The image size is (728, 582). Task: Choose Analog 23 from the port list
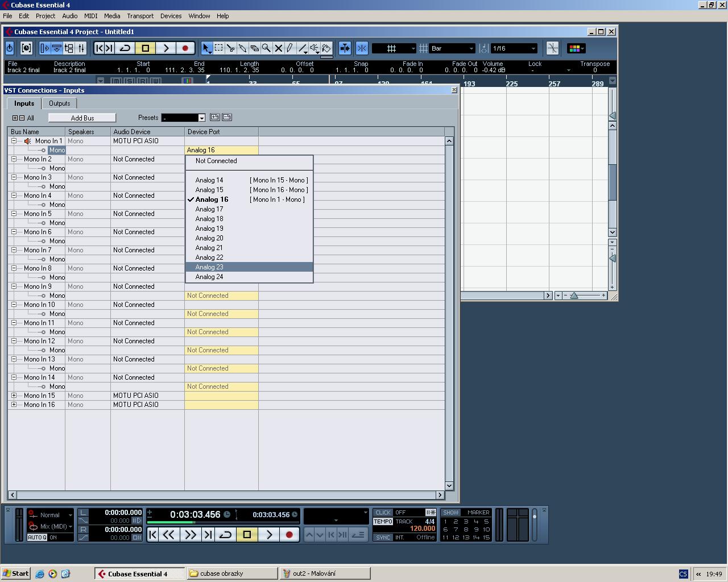tap(209, 267)
